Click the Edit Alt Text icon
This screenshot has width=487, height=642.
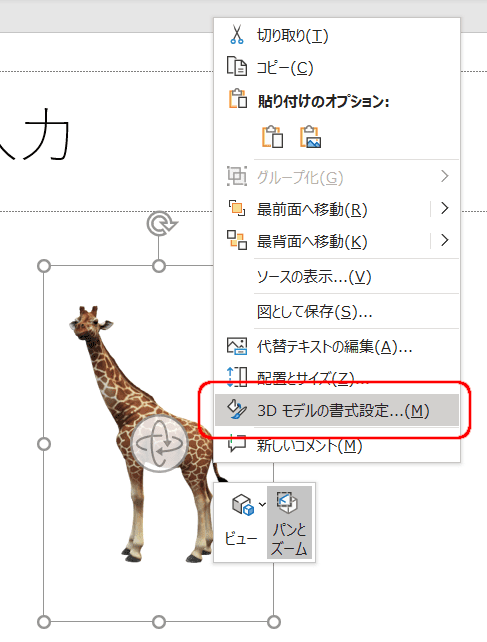(237, 346)
